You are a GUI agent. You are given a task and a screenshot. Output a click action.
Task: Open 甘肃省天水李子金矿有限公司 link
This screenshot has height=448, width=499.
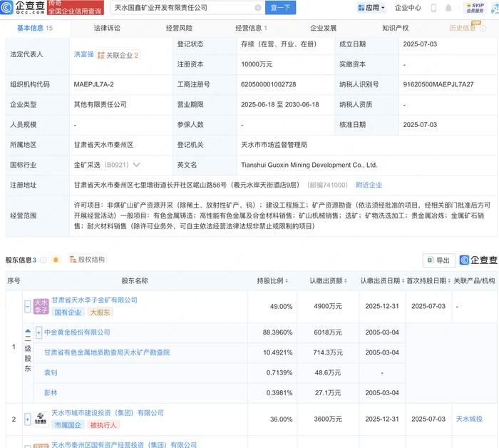tap(95, 300)
